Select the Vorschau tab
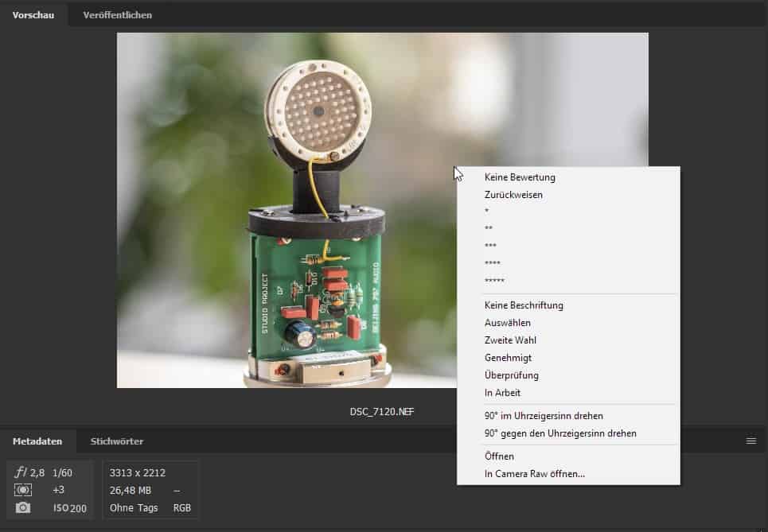The width and height of the screenshot is (768, 532). point(33,15)
